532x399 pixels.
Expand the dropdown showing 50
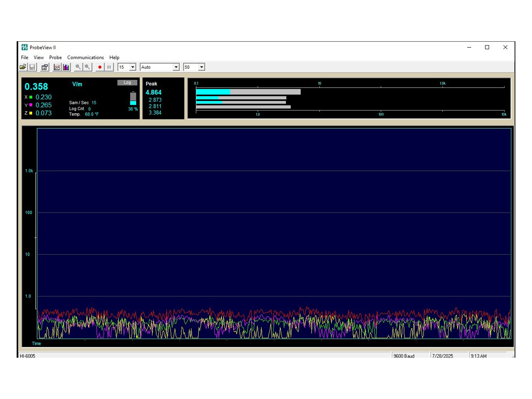click(201, 67)
